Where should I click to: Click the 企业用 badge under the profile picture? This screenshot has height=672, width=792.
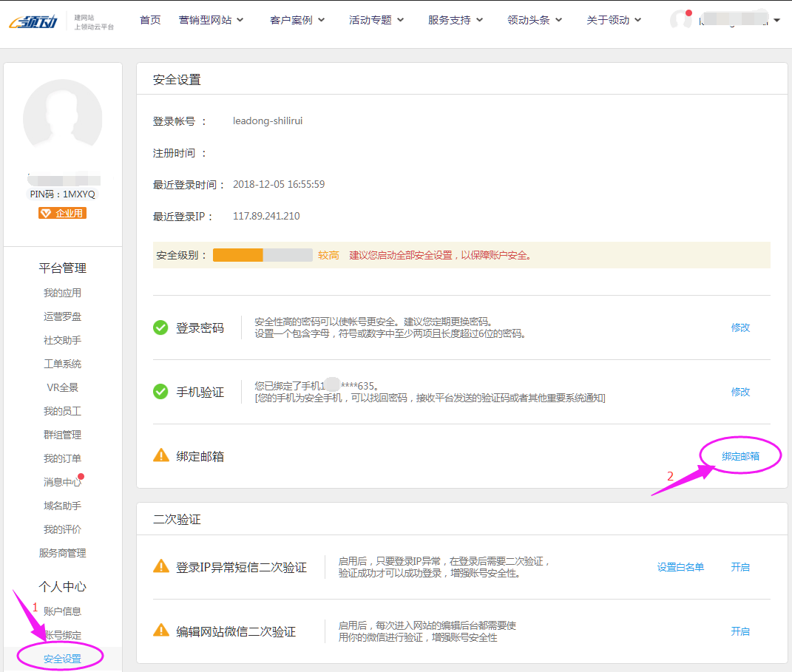(62, 211)
